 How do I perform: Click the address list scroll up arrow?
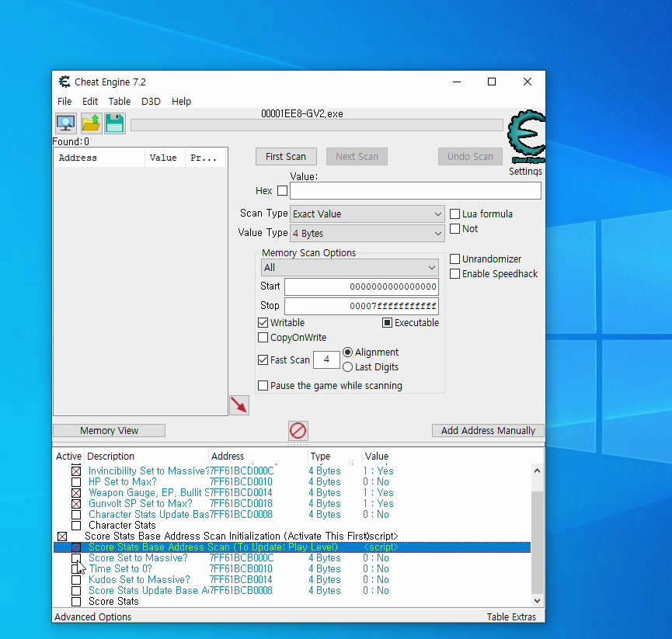537,471
